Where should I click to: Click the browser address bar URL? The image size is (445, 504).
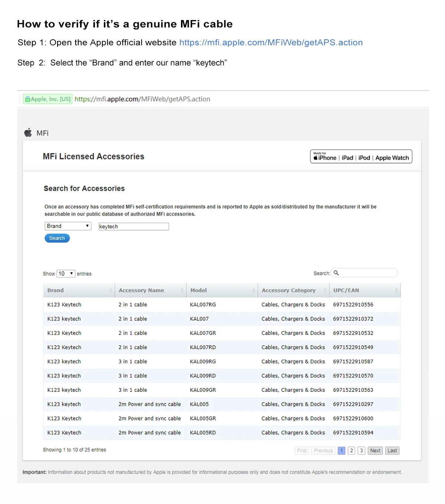142,99
